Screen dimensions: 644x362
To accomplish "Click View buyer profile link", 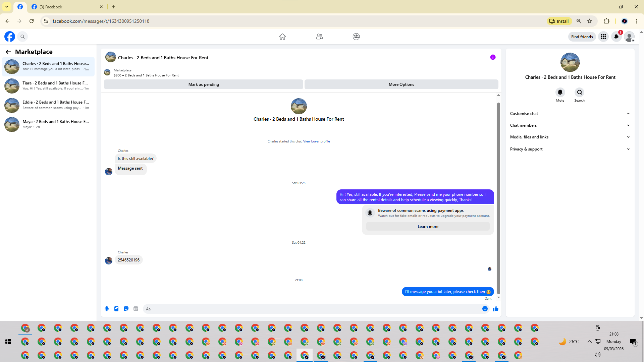I will click(316, 141).
